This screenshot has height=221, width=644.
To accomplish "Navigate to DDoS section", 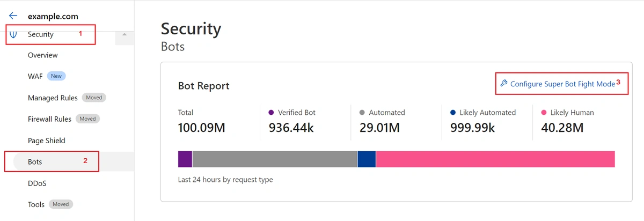I will coord(37,183).
